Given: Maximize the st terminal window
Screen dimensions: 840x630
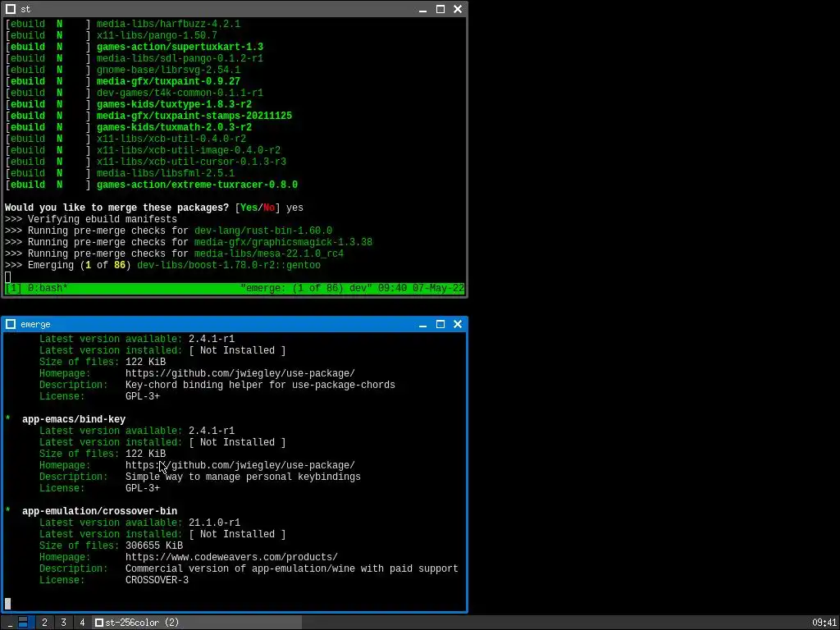Looking at the screenshot, I should click(441, 9).
